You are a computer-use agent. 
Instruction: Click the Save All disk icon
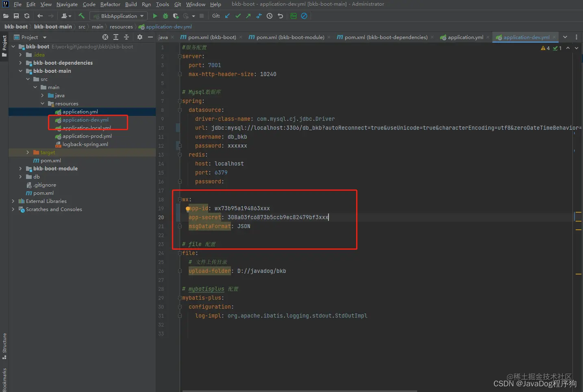click(16, 16)
